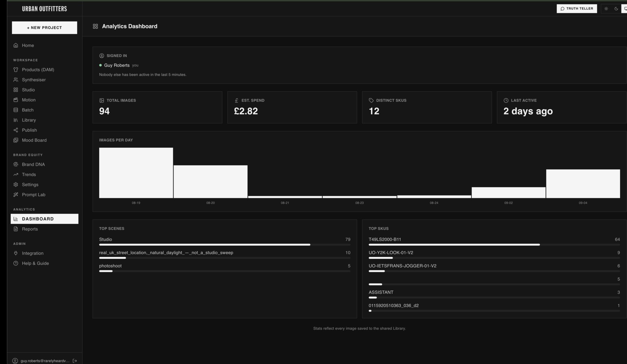This screenshot has height=364, width=627.
Task: Open the Synthesiser section
Action: [x=45, y=80]
